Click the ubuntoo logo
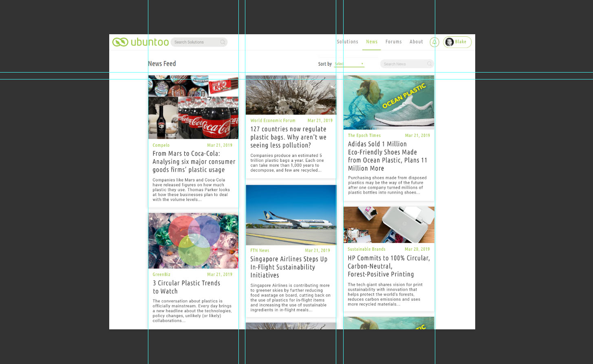The width and height of the screenshot is (593, 364). click(x=140, y=42)
